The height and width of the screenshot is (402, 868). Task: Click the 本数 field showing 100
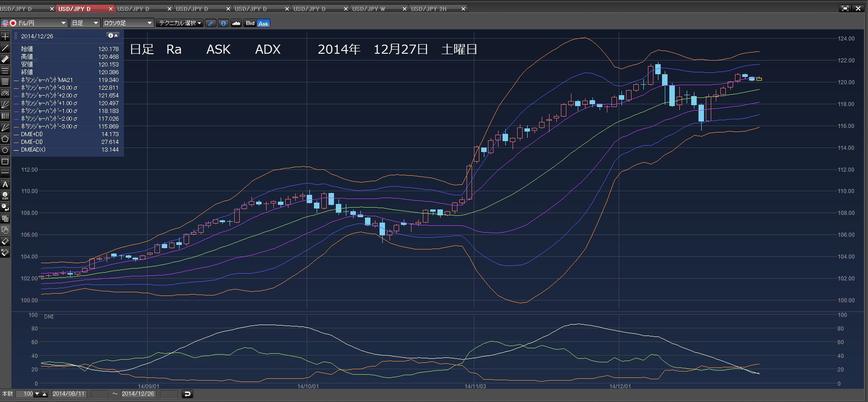pos(25,394)
